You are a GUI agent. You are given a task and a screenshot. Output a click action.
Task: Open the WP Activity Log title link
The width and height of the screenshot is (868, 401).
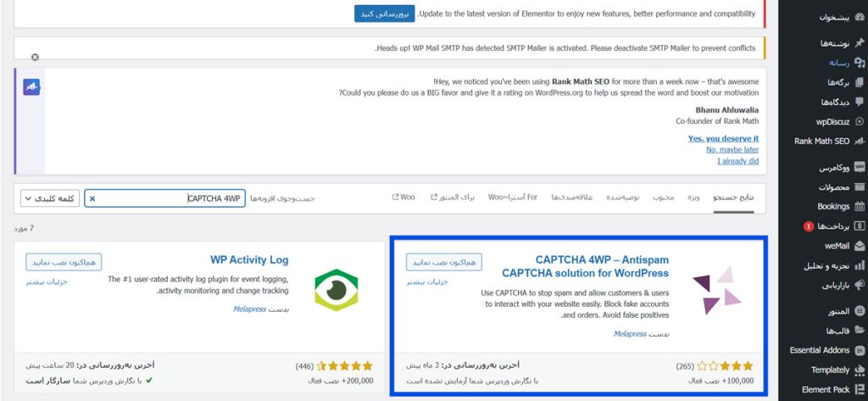(249, 259)
